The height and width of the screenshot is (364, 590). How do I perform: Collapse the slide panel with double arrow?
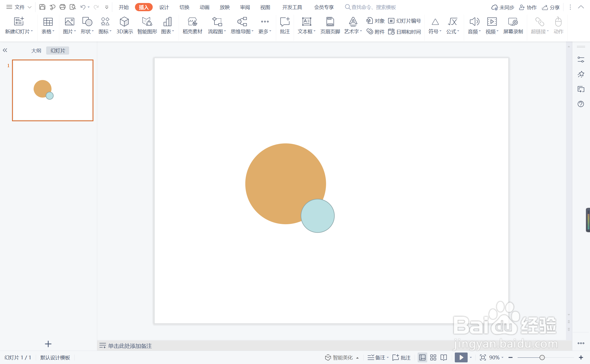click(x=5, y=50)
